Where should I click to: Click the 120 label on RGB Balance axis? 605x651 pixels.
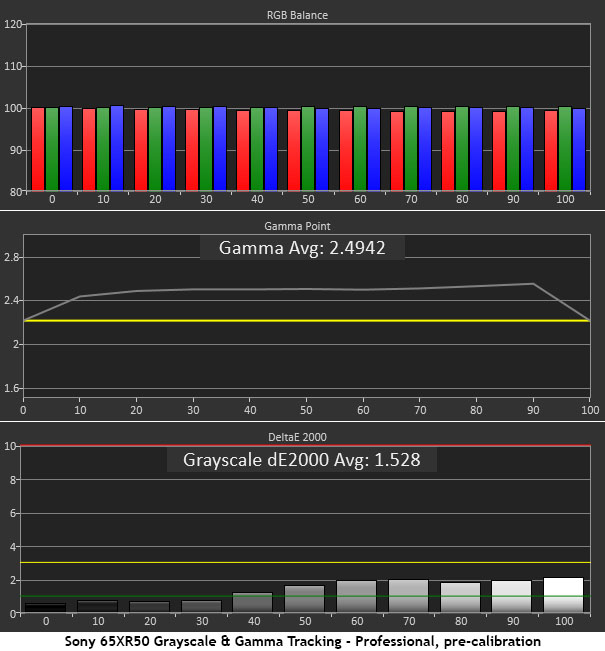coord(13,24)
